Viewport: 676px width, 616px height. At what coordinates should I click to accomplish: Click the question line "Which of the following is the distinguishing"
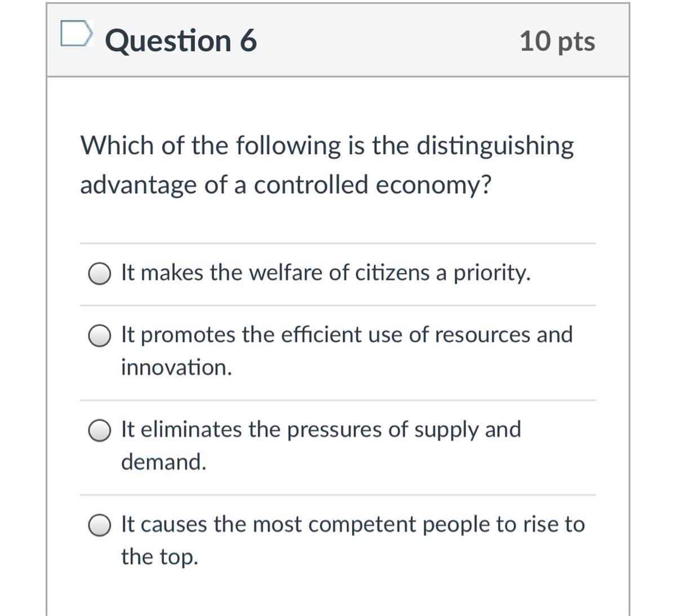[327, 146]
